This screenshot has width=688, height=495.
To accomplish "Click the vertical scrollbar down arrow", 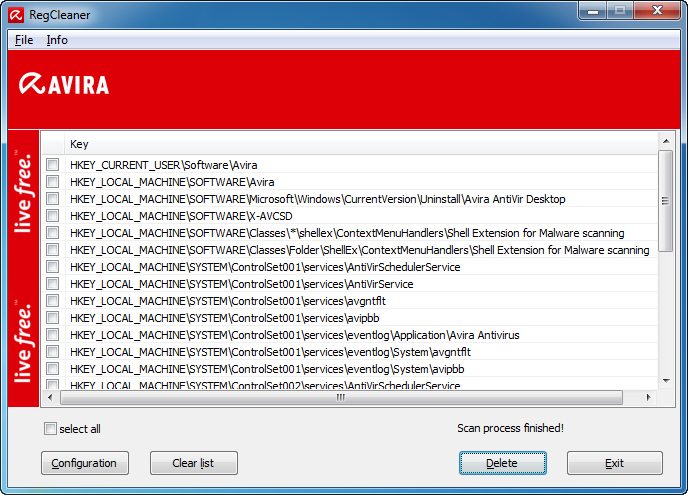I will click(x=665, y=381).
